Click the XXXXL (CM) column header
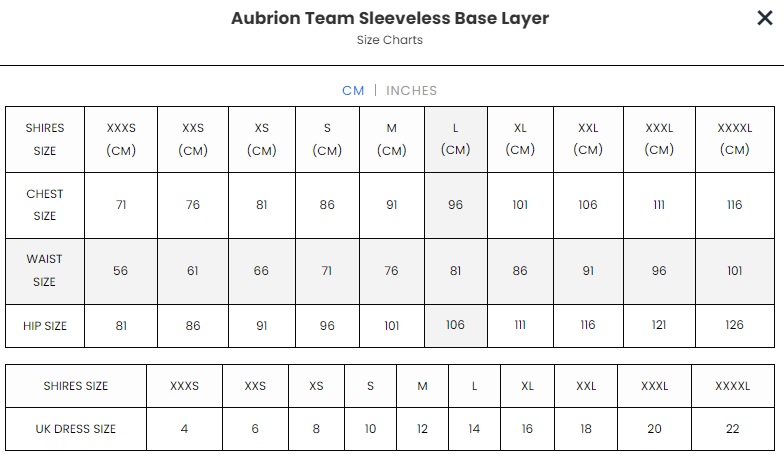The height and width of the screenshot is (455, 784). (x=734, y=139)
